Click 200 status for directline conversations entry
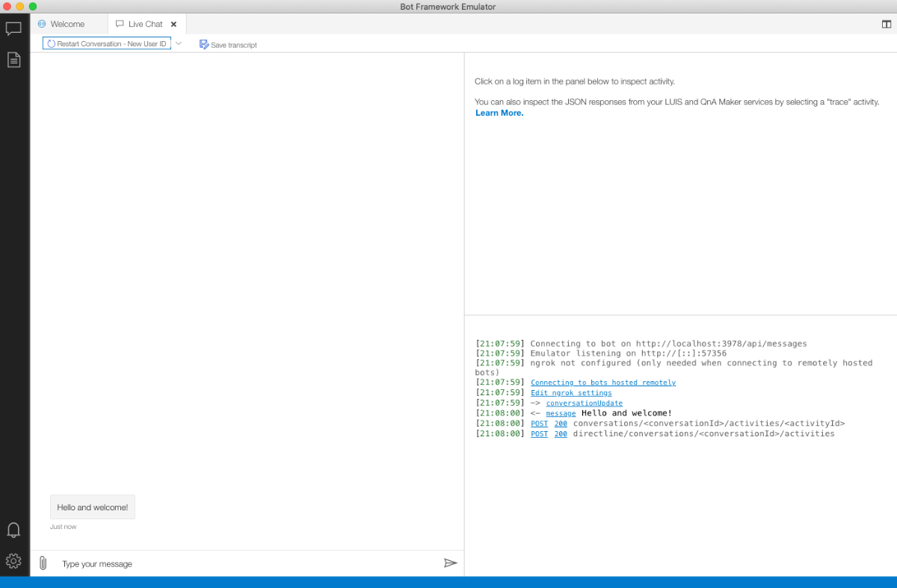Screen dimensions: 897x588 tap(561, 434)
